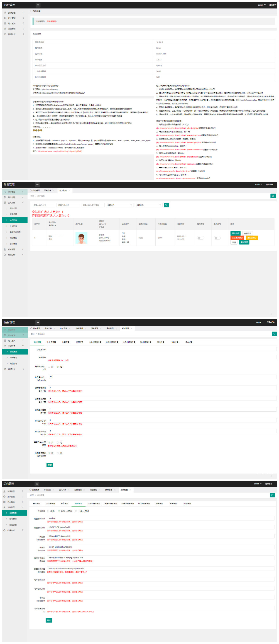279x644 pixels.
Task: Click the 修改 button under 基础设置 form
Action: 50,465
